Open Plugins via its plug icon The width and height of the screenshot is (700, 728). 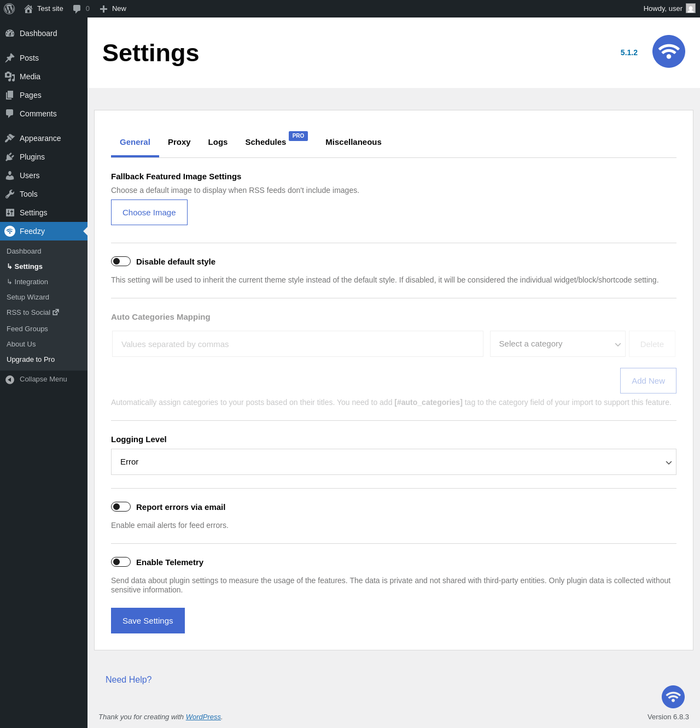click(10, 157)
